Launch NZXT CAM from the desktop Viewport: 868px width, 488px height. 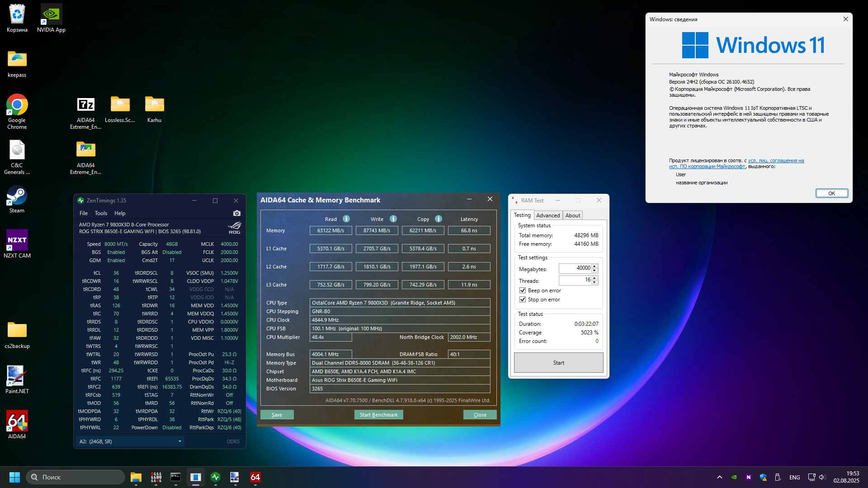[17, 244]
